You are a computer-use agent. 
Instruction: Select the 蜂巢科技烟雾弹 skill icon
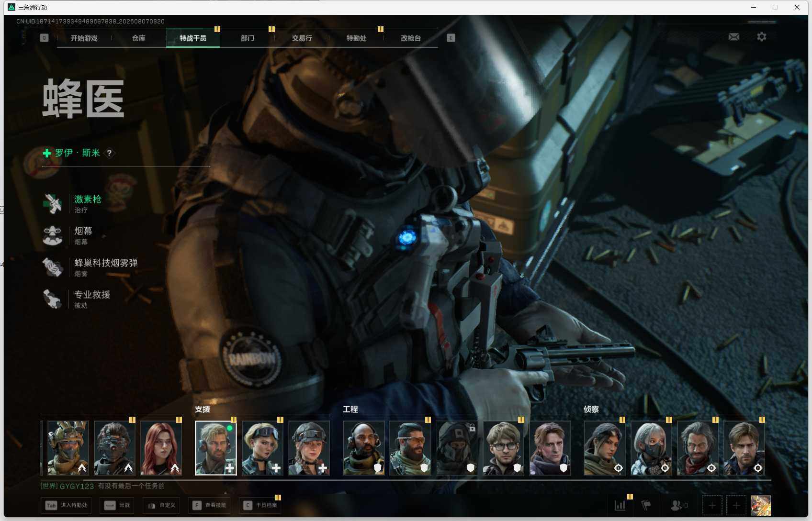(x=53, y=267)
